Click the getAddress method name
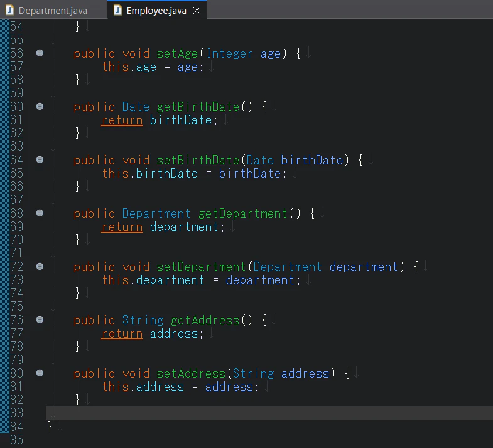Viewport: 493px width, 448px height. (205, 321)
